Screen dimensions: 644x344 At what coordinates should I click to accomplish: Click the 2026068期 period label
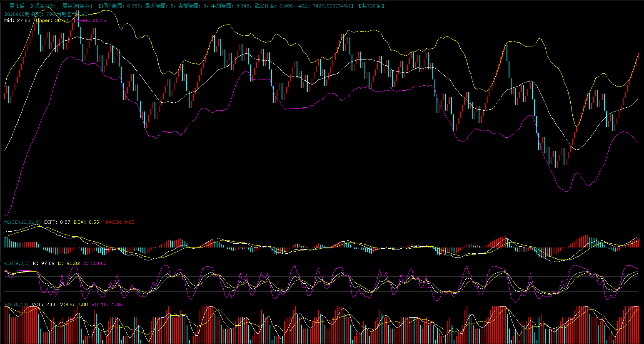(x=17, y=14)
